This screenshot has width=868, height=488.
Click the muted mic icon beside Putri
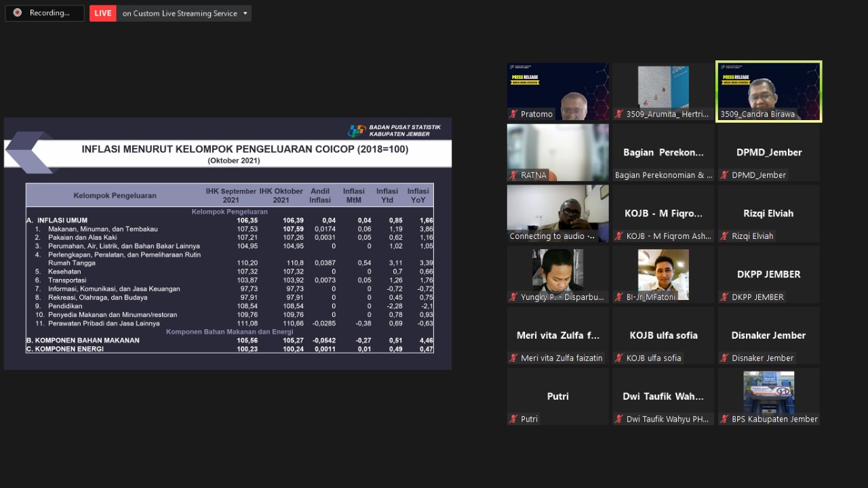514,419
